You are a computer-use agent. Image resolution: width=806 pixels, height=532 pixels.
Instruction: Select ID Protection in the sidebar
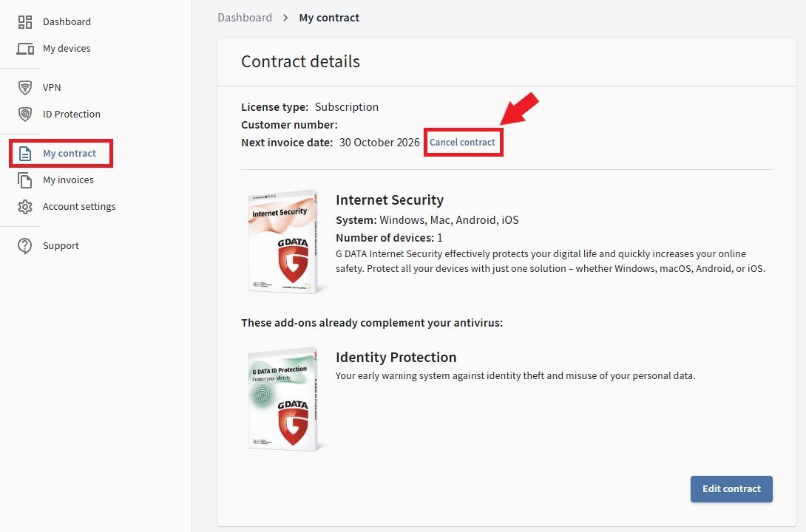click(x=72, y=115)
